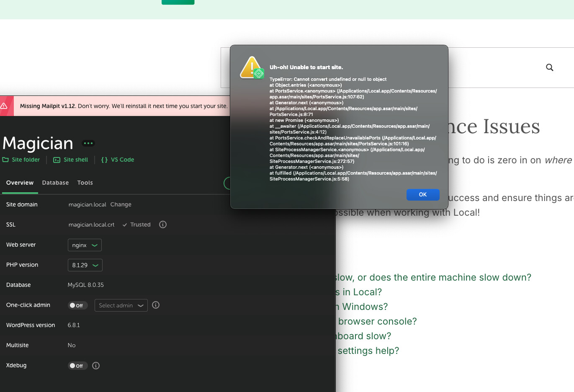Click the Magician site title
This screenshot has height=392, width=574.
point(38,143)
